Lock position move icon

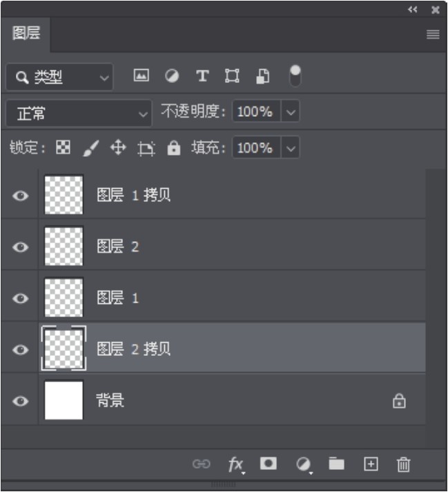(x=118, y=147)
